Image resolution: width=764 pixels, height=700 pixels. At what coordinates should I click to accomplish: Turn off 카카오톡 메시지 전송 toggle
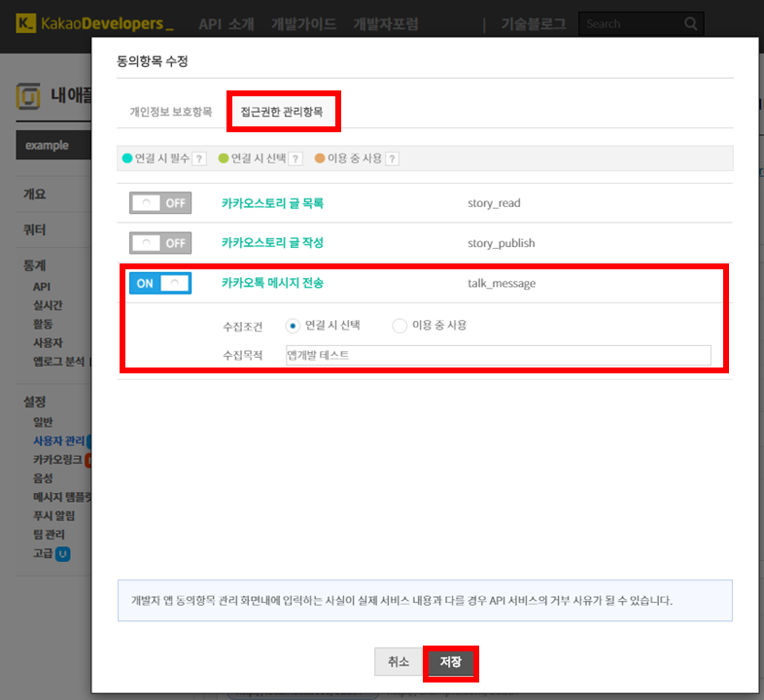(x=160, y=283)
